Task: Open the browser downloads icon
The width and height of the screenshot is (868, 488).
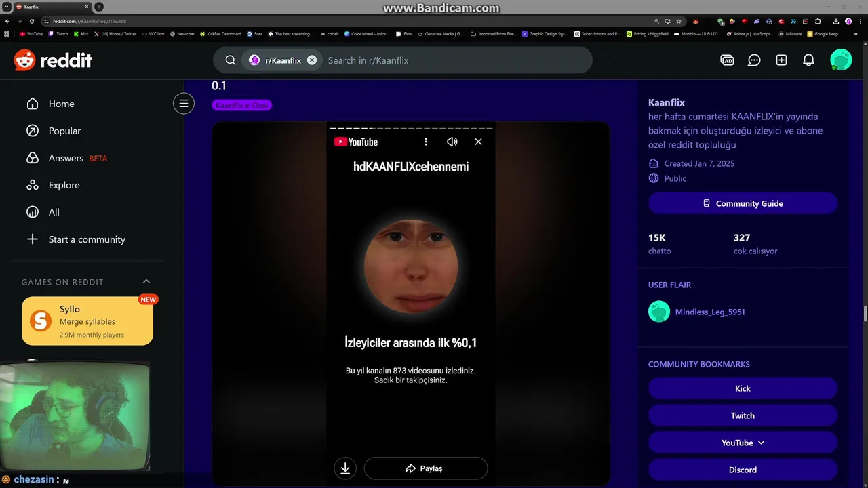Action: click(x=836, y=21)
